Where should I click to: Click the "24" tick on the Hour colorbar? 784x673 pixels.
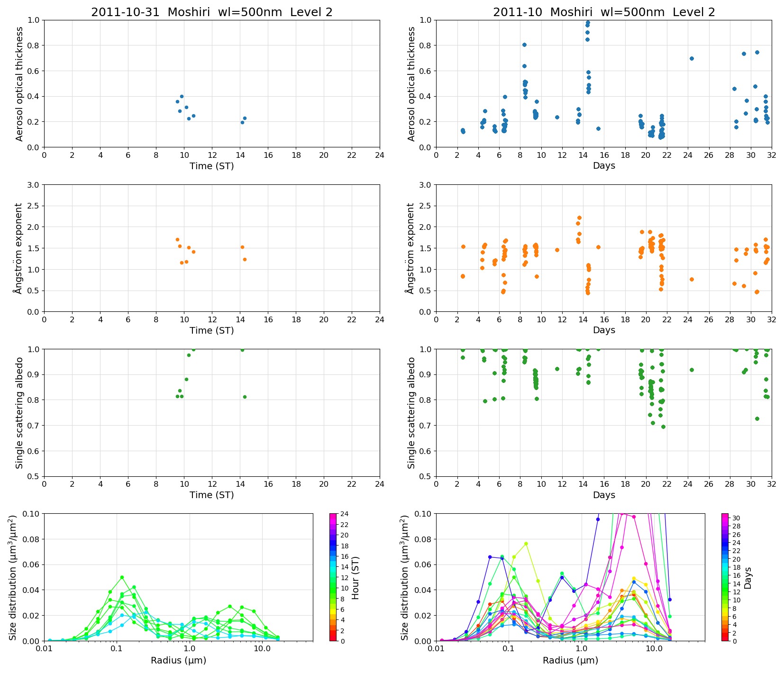(x=345, y=514)
